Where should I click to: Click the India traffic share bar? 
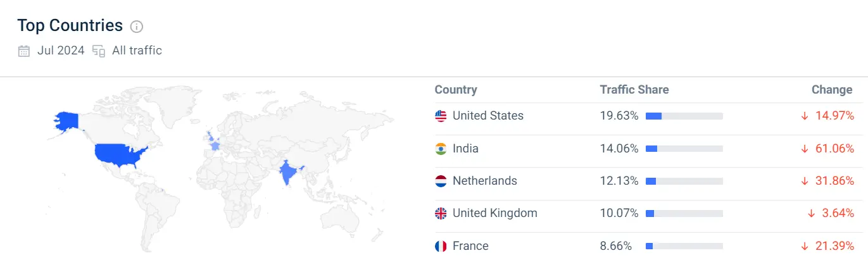point(684,149)
